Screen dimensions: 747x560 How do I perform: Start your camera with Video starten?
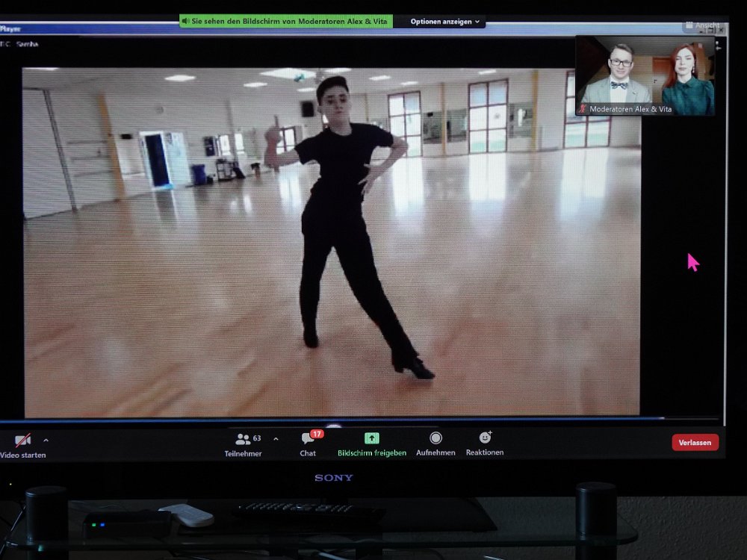click(22, 447)
